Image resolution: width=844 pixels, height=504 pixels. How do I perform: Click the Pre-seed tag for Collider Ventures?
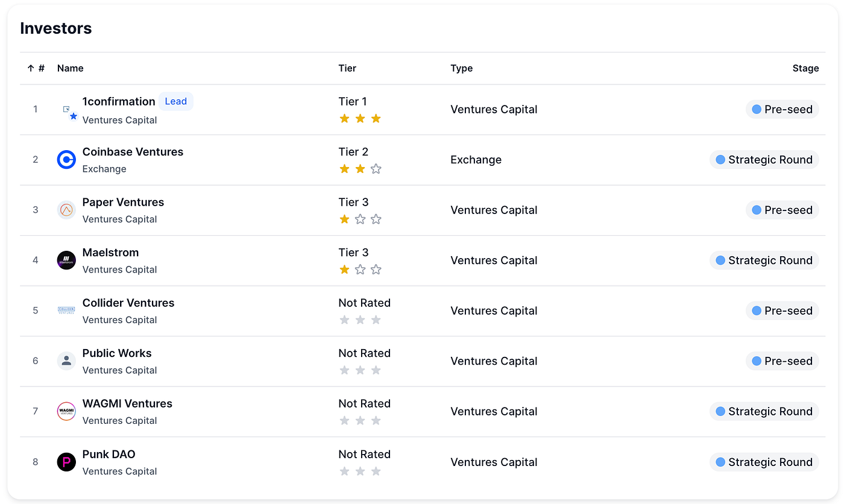783,310
